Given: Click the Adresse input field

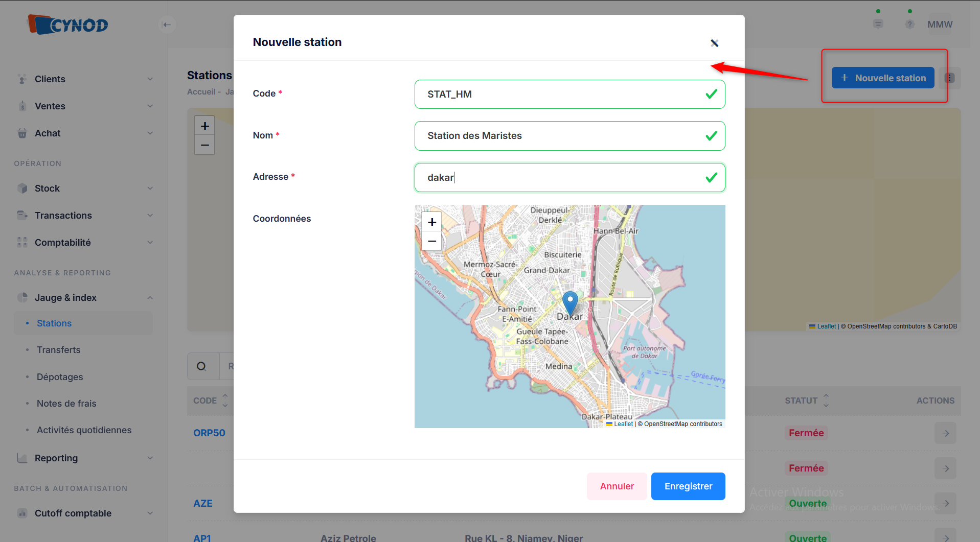Looking at the screenshot, I should coord(562,178).
